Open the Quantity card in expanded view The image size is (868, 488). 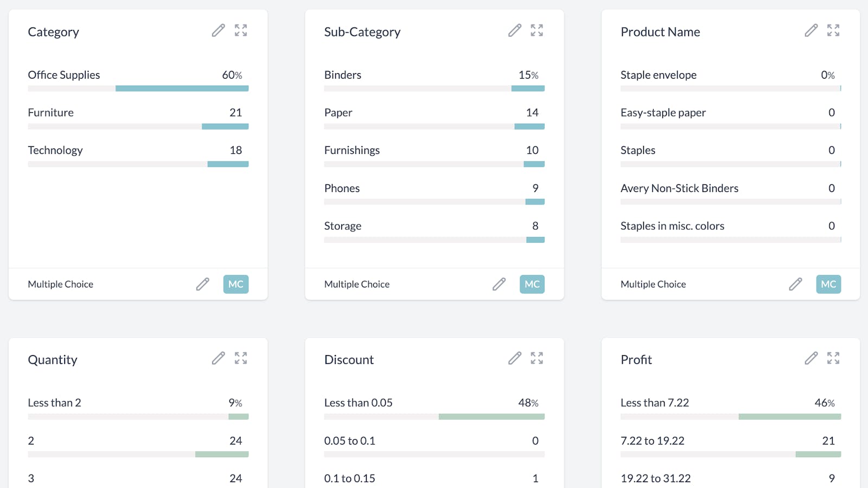(241, 358)
